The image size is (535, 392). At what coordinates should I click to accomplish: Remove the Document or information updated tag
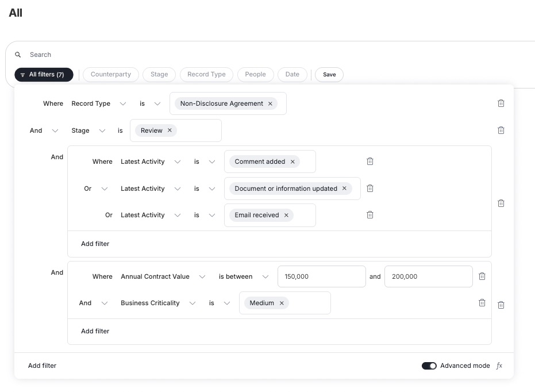pyautogui.click(x=344, y=189)
